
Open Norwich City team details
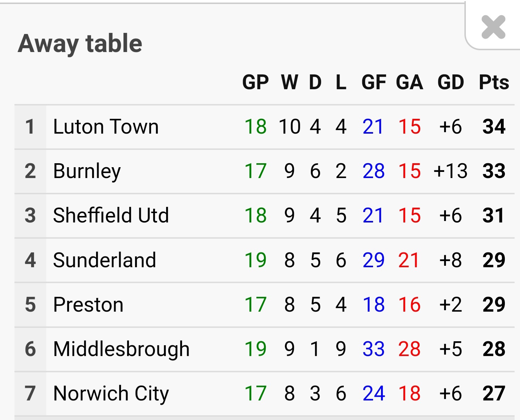point(111,393)
